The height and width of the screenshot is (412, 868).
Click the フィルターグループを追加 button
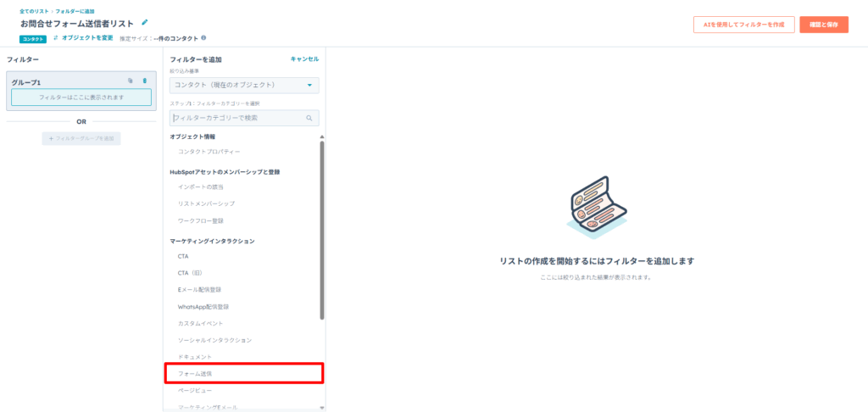point(81,138)
